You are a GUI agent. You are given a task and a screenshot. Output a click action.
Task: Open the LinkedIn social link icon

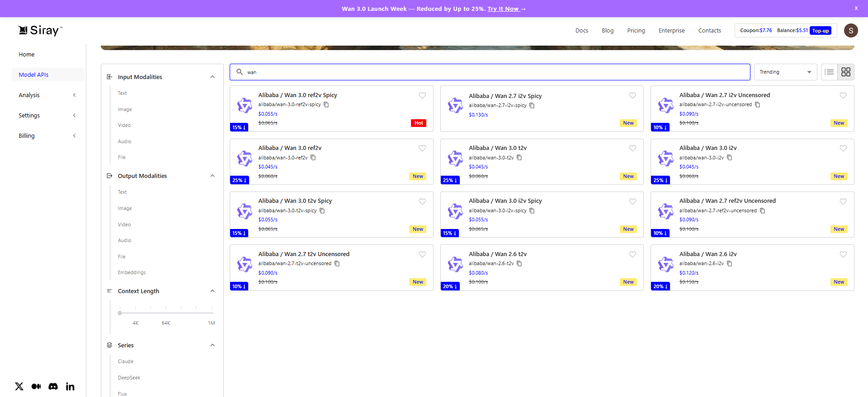pos(70,386)
